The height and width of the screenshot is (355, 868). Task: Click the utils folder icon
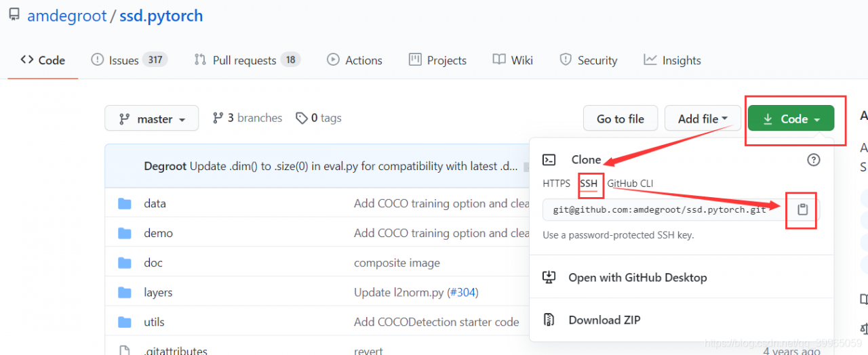click(x=124, y=322)
